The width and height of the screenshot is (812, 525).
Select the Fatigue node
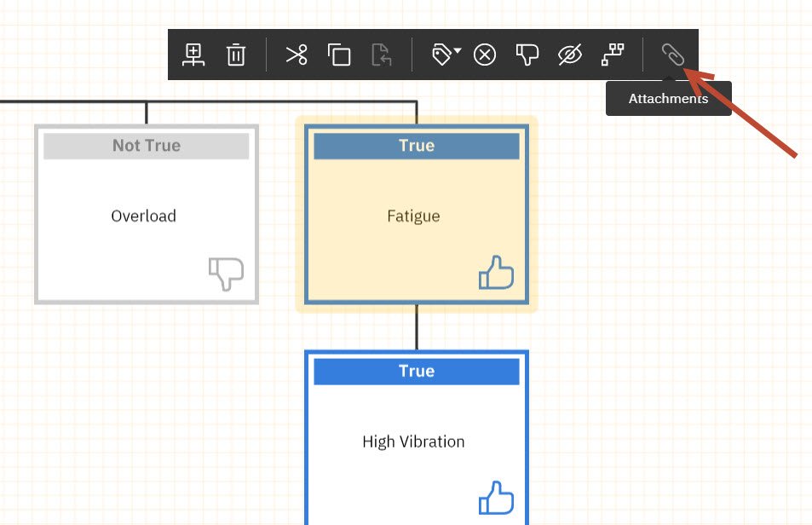tap(417, 214)
